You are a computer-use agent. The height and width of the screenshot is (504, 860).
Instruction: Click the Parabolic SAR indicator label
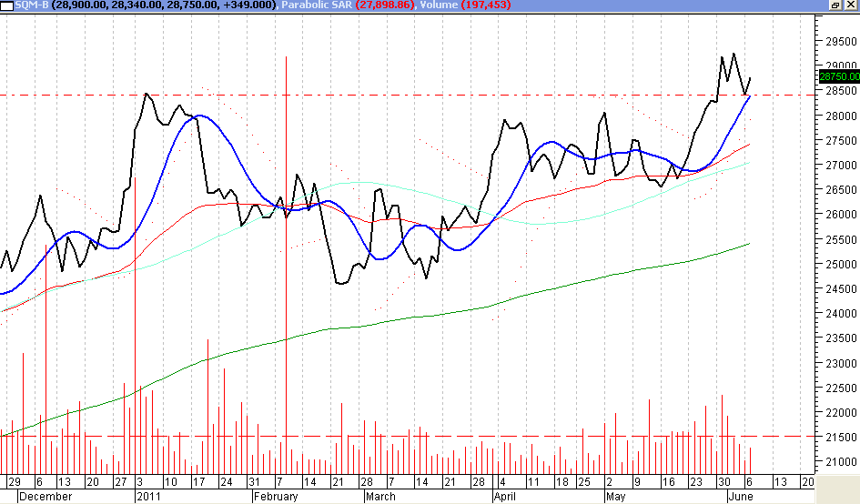(317, 5)
